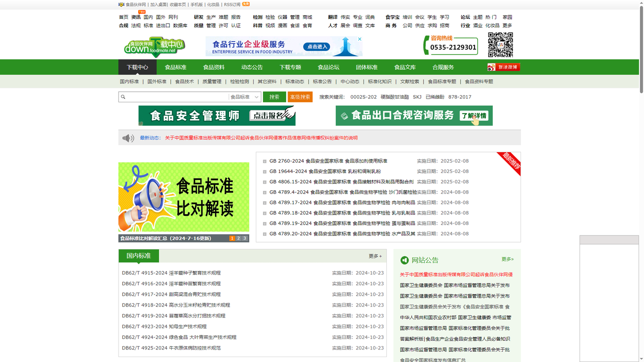
Task: Switch slideshow to slide 2
Action: pyautogui.click(x=238, y=239)
